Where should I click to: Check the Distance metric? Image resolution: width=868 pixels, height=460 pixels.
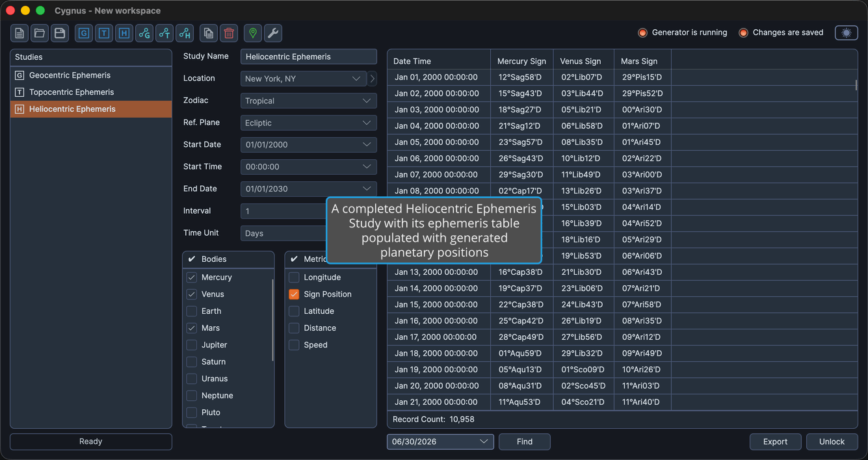[x=294, y=328]
